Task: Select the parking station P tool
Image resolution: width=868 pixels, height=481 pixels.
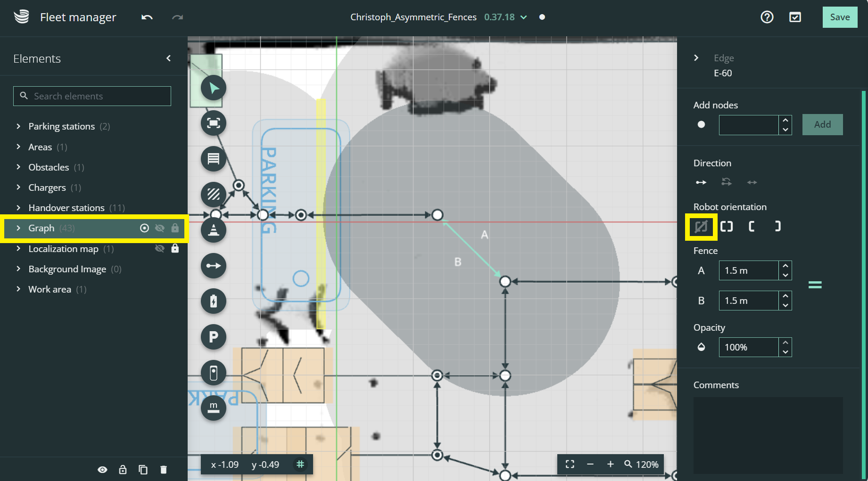Action: point(214,337)
